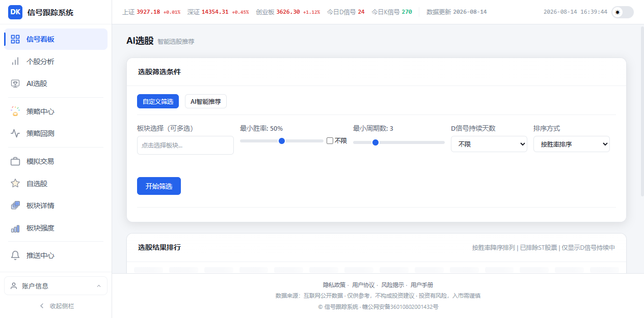
Task: Open the 隐私政策 link
Action: (x=334, y=285)
